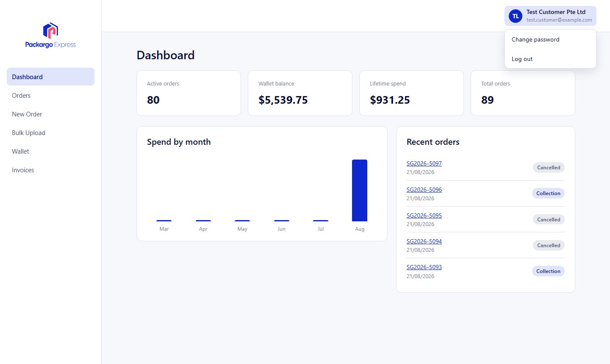Open New Order in the sidebar

pyautogui.click(x=50, y=114)
